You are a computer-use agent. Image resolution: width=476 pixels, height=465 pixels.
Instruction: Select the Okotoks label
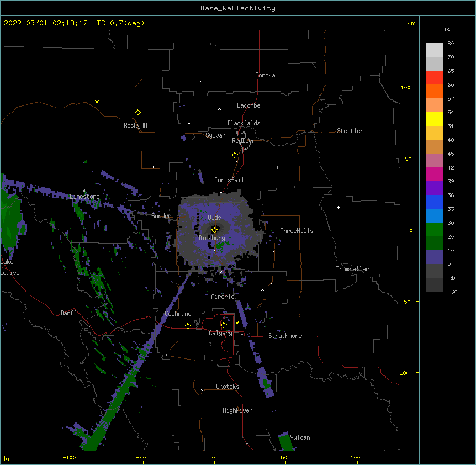point(228,387)
